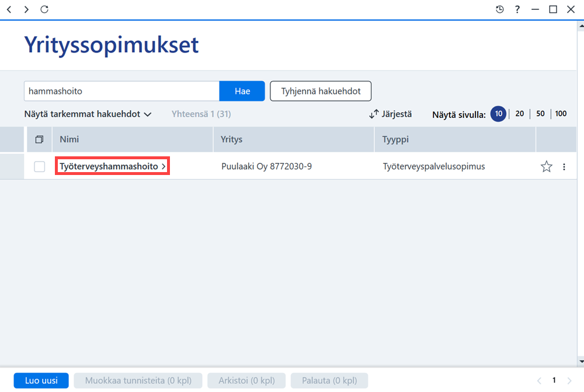584x392 pixels.
Task: Click the scrollbar down arrow
Action: tap(581, 362)
